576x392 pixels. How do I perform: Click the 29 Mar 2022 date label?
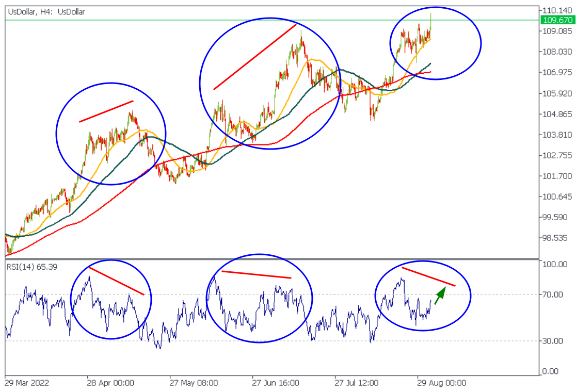click(x=28, y=383)
